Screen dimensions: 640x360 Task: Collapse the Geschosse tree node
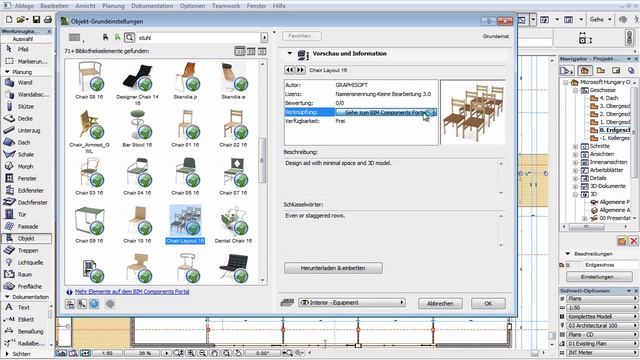coord(575,90)
